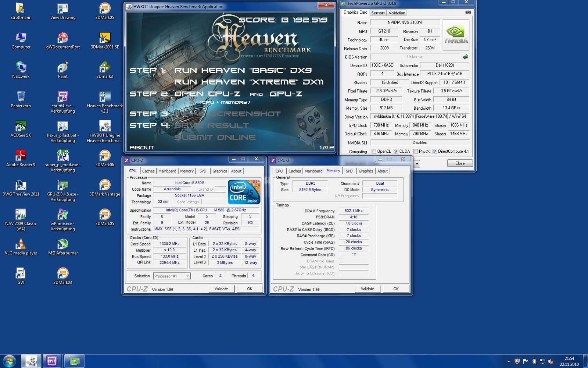The image size is (588, 368).
Task: Open the View Drawing desktop shortcut
Action: click(62, 11)
